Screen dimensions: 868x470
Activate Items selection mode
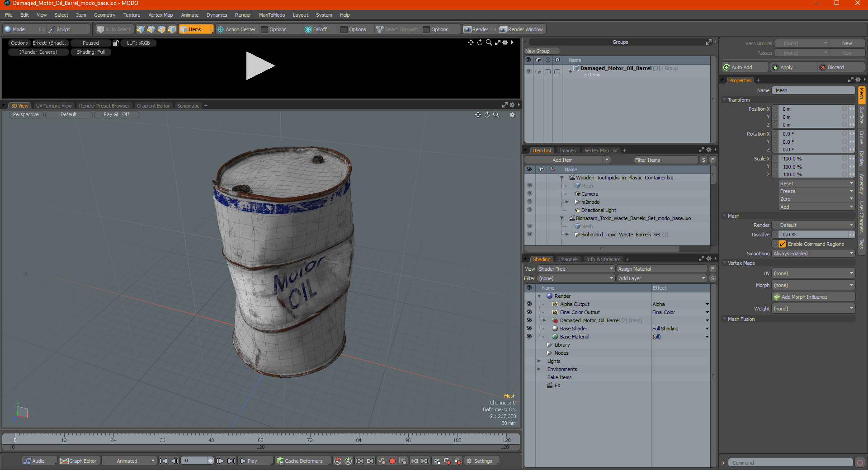[196, 29]
